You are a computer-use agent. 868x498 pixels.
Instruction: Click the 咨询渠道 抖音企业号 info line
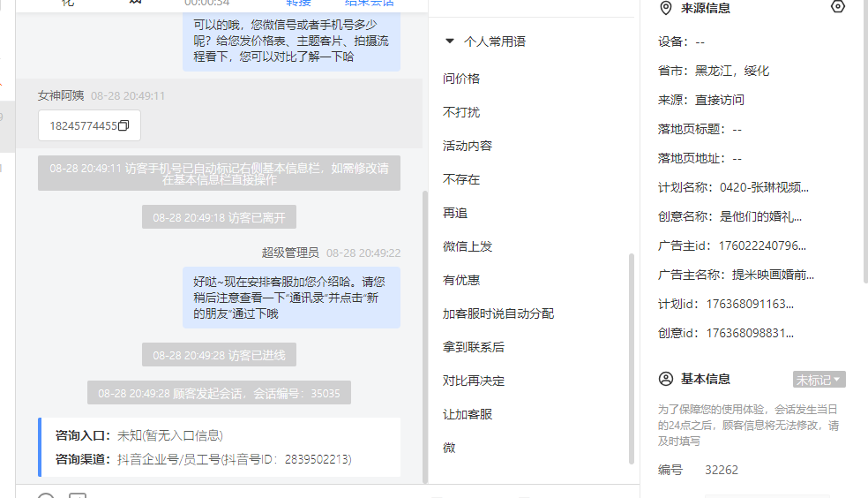point(203,459)
